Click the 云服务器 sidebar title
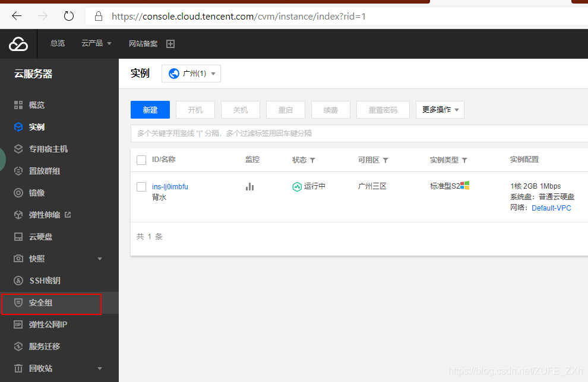 pyautogui.click(x=33, y=74)
